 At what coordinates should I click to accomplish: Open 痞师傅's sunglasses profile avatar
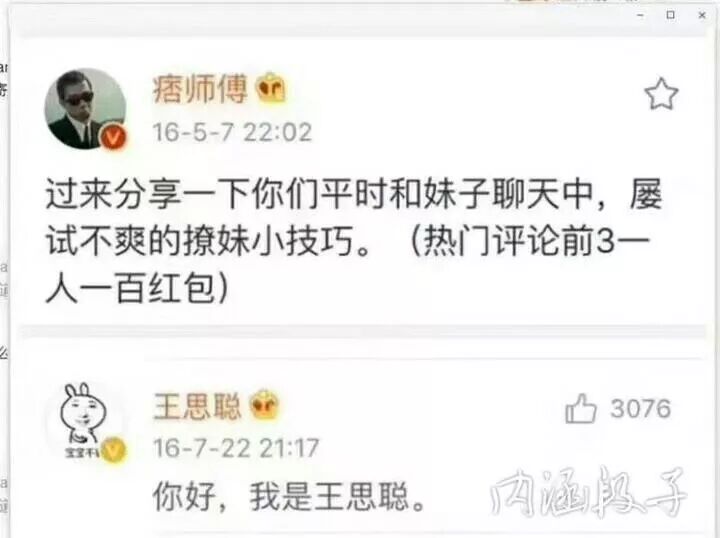click(85, 109)
